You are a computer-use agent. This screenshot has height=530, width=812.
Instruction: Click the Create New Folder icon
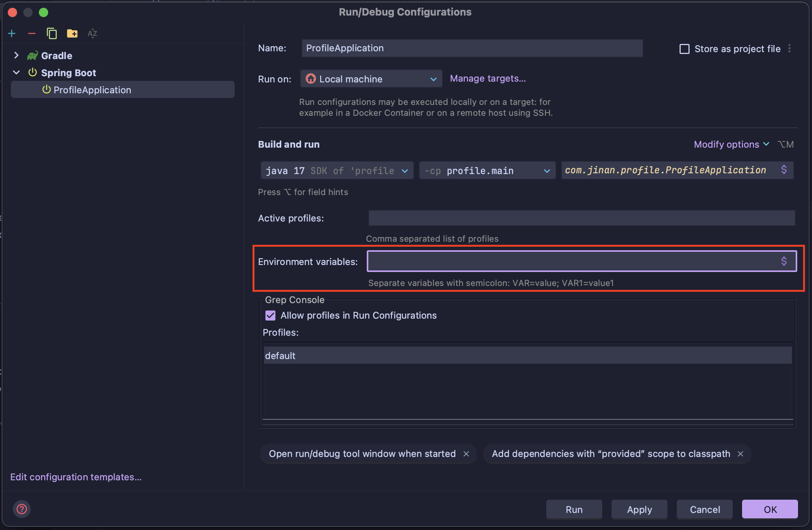click(x=72, y=33)
